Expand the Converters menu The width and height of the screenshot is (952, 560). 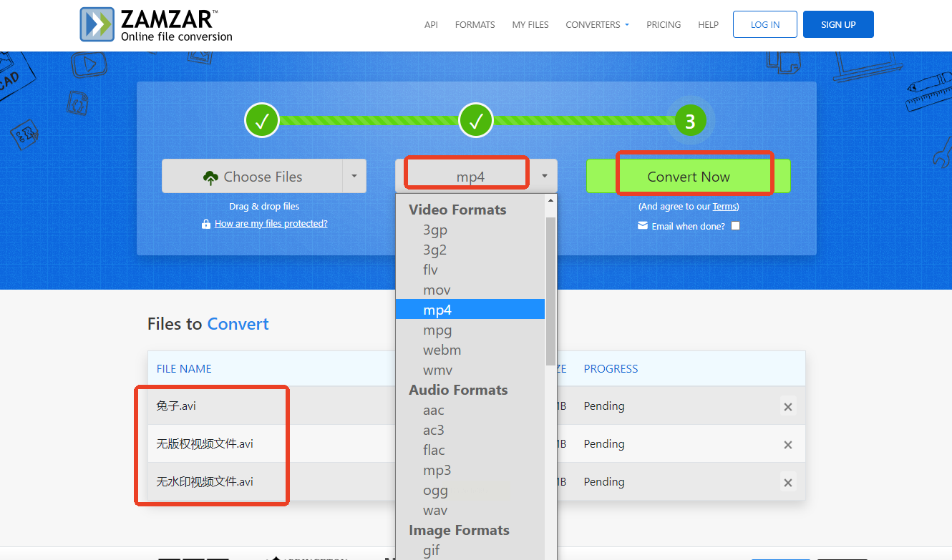coord(598,24)
